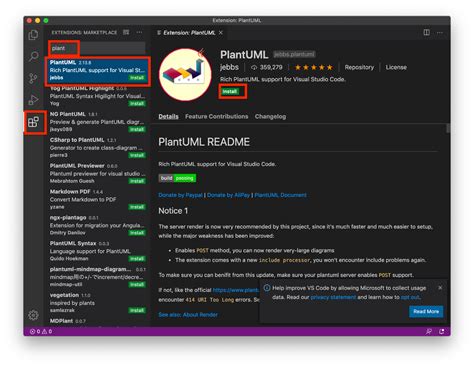Select vegetation extension result
This screenshot has height=367, width=474.
(x=97, y=303)
